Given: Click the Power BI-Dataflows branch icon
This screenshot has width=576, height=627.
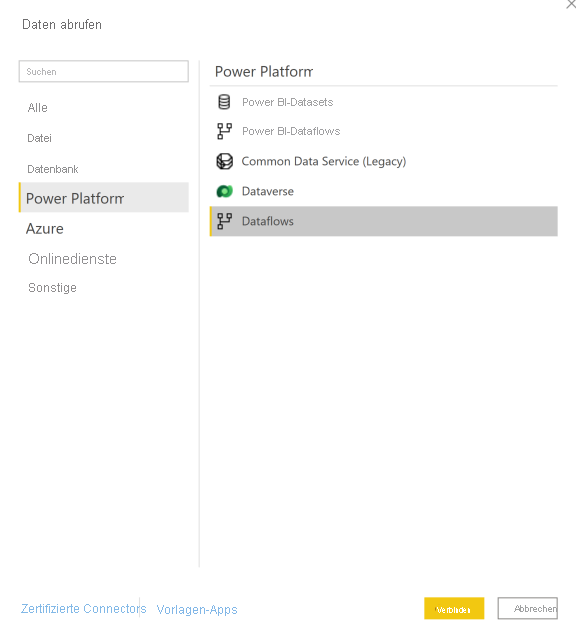Looking at the screenshot, I should click(x=224, y=131).
